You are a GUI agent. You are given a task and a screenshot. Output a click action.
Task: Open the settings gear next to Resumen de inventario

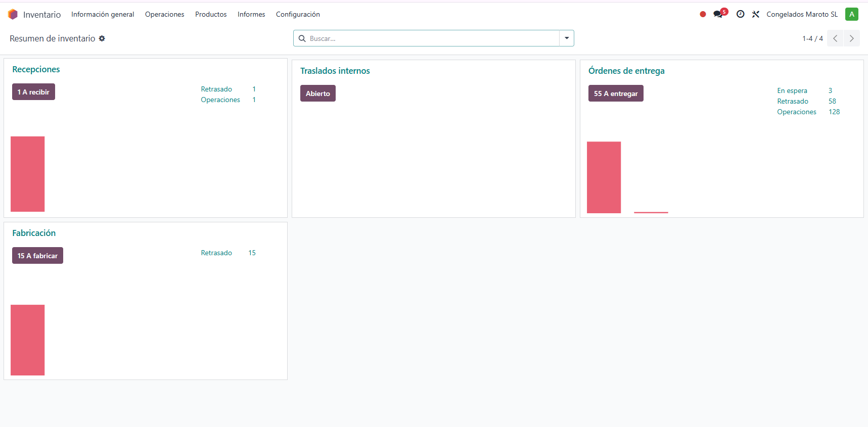(102, 38)
